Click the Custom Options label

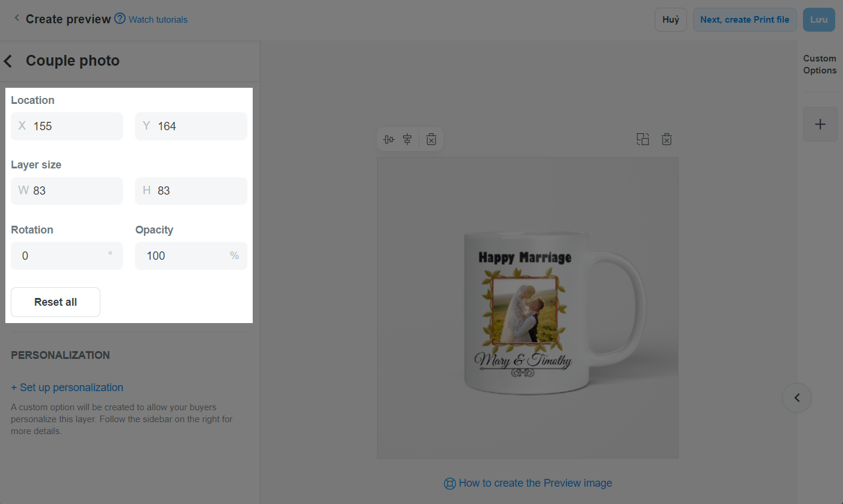point(820,64)
